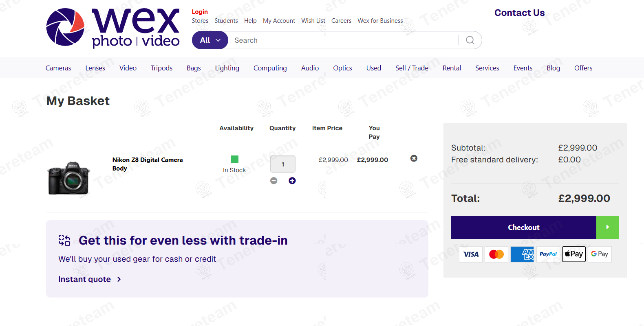The image size is (644, 326).
Task: Open the All category dropdown
Action: 210,40
